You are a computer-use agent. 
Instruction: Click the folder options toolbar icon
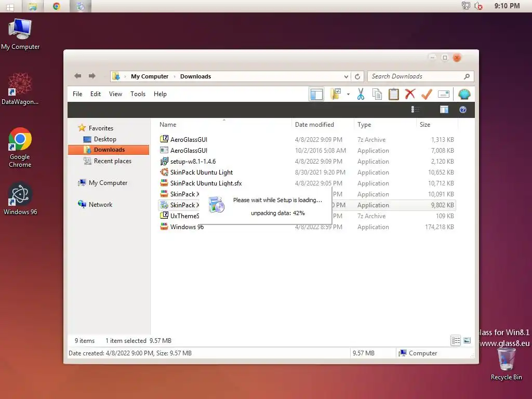coord(336,94)
